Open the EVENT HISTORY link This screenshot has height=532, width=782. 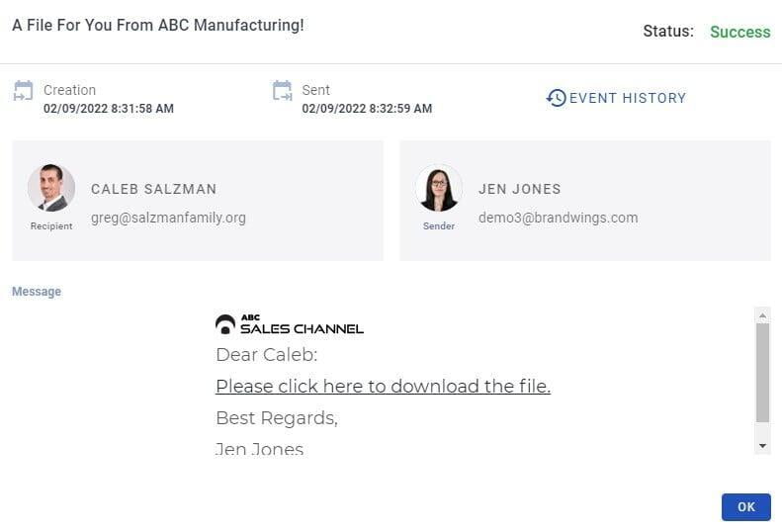click(x=617, y=98)
